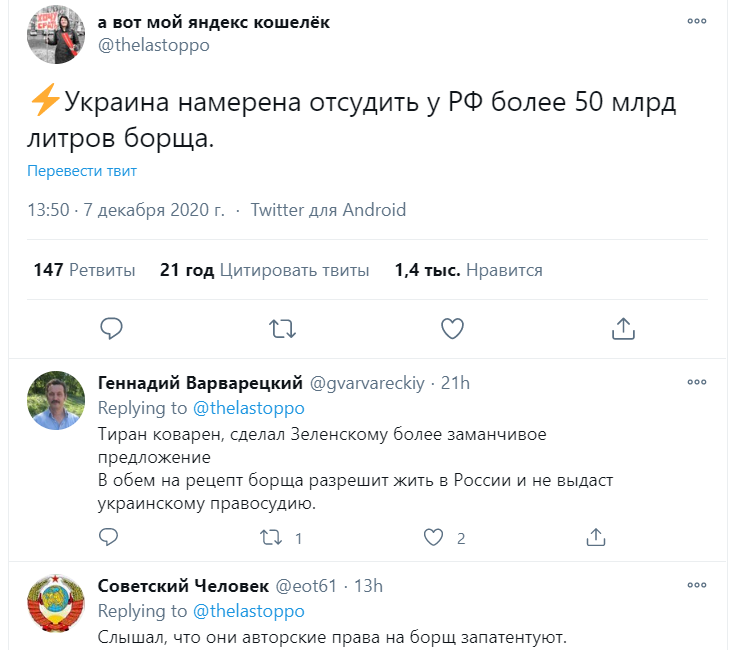Open the Цитировать твиты list

(x=264, y=270)
